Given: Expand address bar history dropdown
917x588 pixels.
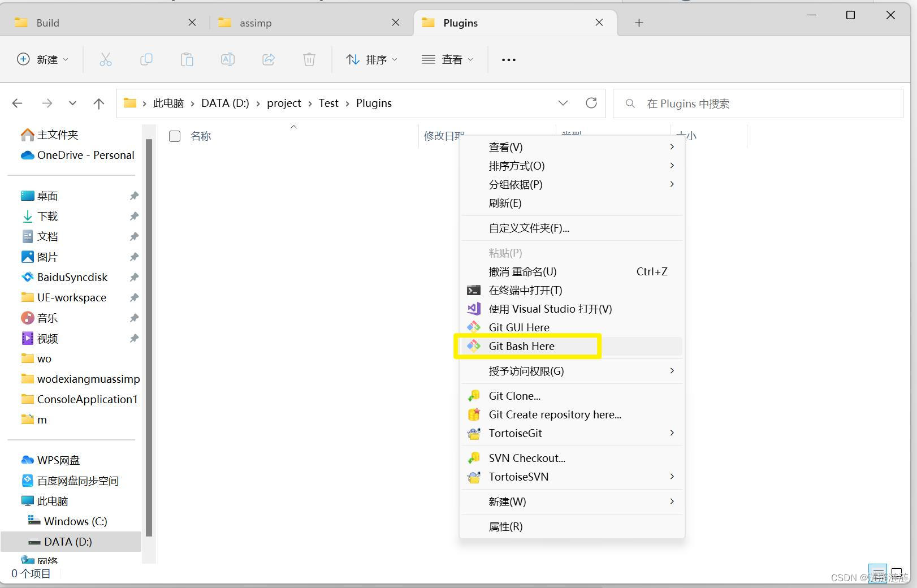Looking at the screenshot, I should 563,103.
